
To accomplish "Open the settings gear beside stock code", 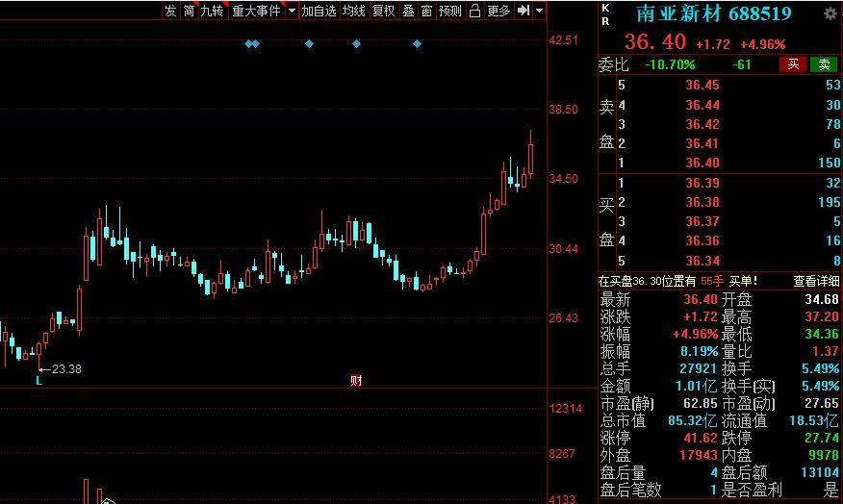I will pyautogui.click(x=830, y=13).
